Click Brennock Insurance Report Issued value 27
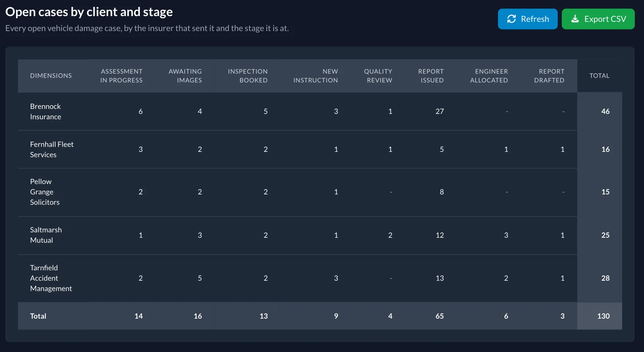This screenshot has height=352, width=644. click(x=440, y=111)
